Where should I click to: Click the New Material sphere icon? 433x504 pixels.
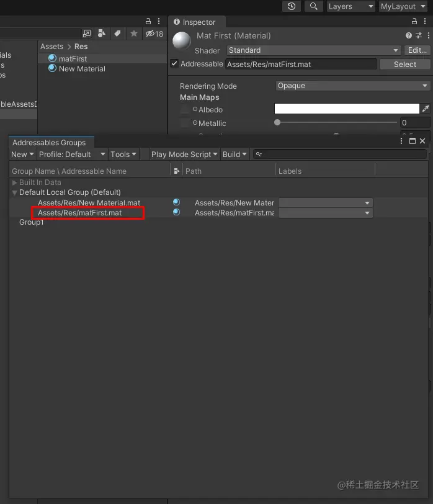pos(52,68)
